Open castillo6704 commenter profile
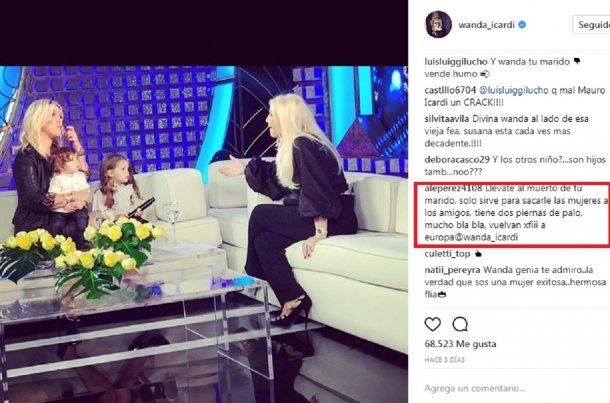This screenshot has width=610, height=403. pyautogui.click(x=450, y=90)
